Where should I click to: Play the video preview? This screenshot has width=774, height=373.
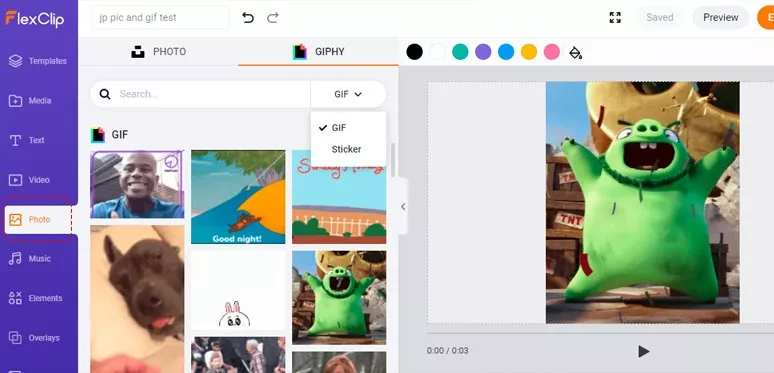click(643, 351)
